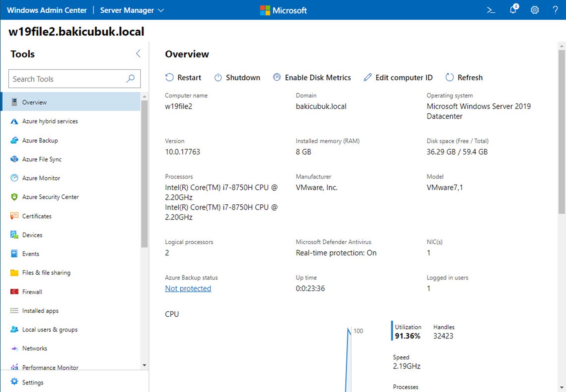Click the Events icon in the sidebar
566x392 pixels.
click(14, 254)
